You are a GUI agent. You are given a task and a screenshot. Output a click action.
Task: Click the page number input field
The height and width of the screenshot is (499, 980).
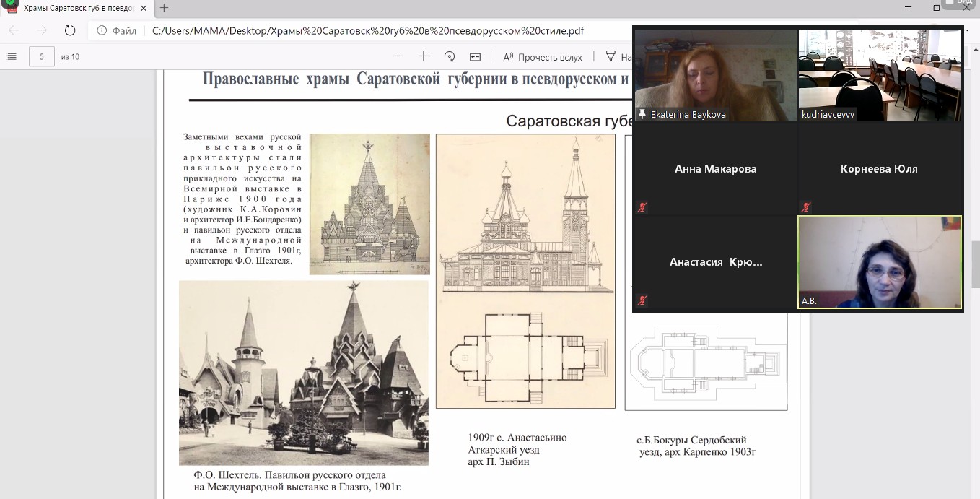click(42, 57)
